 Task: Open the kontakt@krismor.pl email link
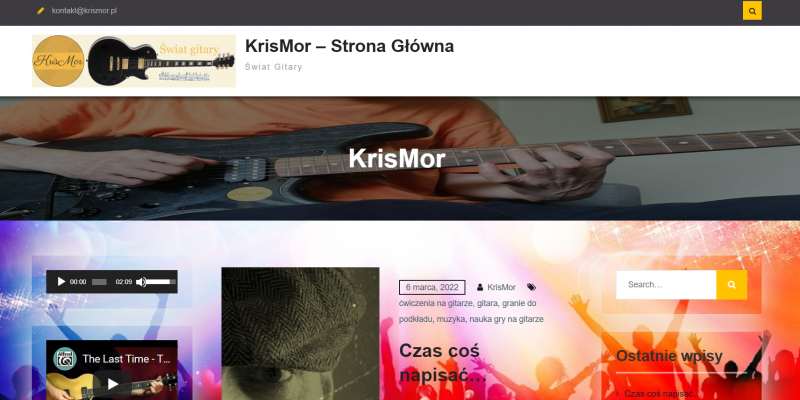point(84,11)
